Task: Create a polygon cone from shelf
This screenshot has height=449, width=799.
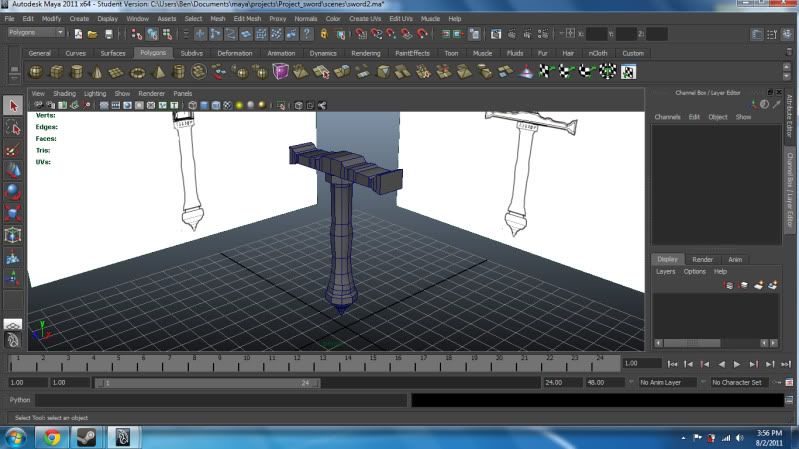Action: (96, 72)
